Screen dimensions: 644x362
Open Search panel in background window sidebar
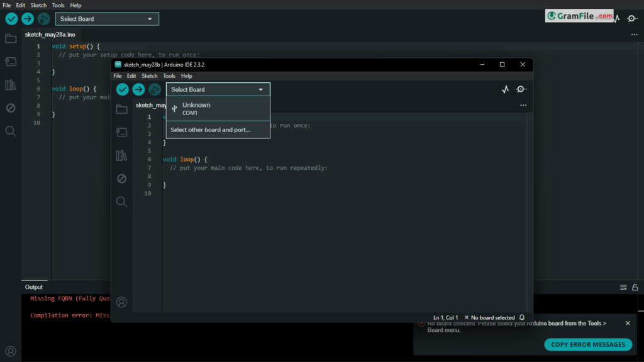pyautogui.click(x=11, y=131)
